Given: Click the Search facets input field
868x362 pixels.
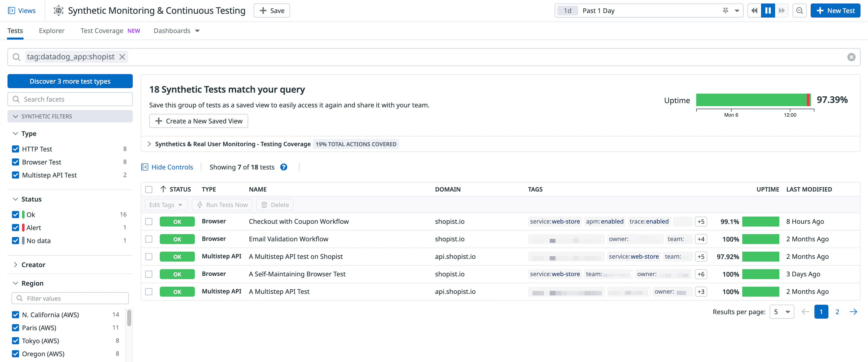Looking at the screenshot, I should (70, 99).
